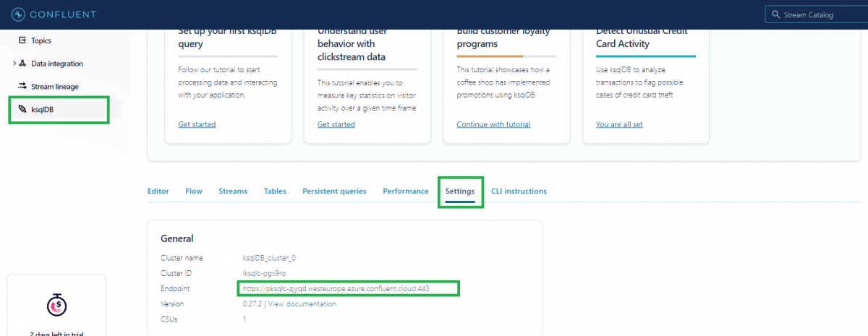Click the Cluster ID label

tap(176, 273)
